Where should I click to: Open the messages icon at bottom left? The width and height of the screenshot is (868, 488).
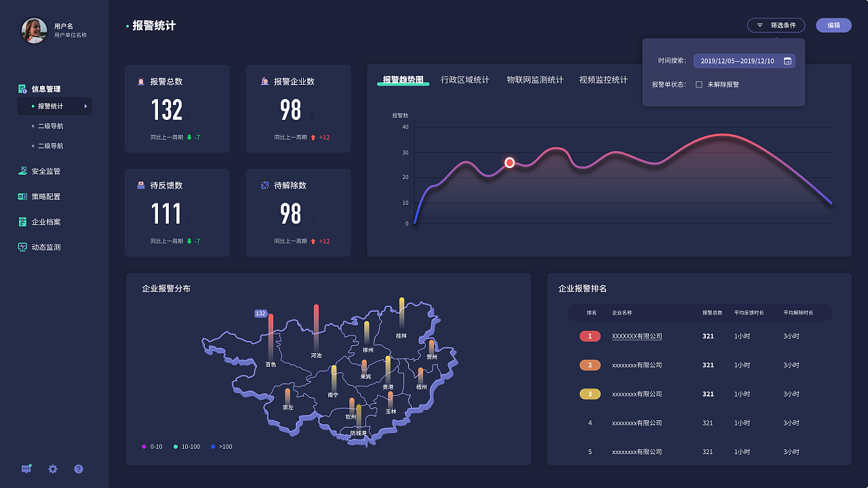click(26, 469)
